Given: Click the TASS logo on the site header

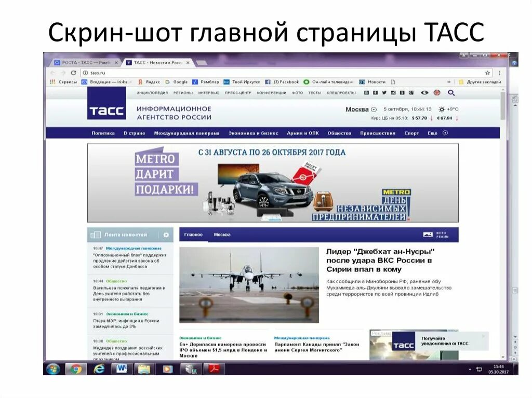Looking at the screenshot, I should [107, 103].
